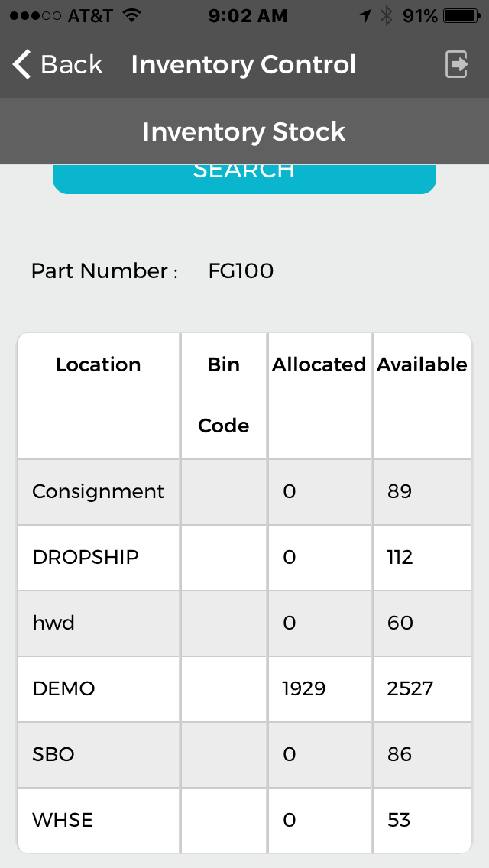Tap the DEMO allocated value 1929
The width and height of the screenshot is (489, 868).
pos(304,688)
